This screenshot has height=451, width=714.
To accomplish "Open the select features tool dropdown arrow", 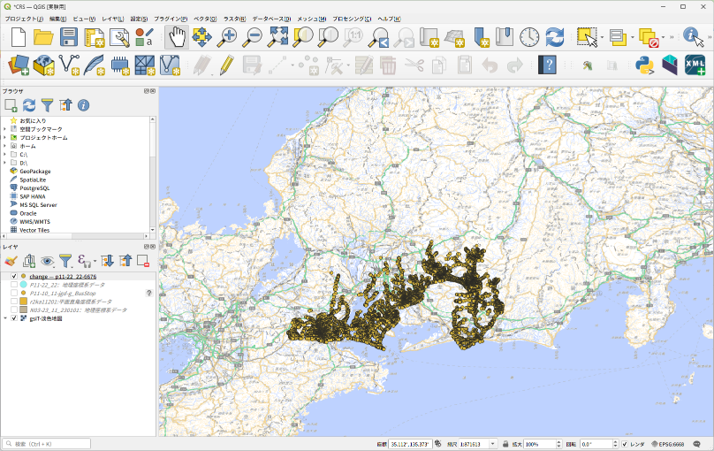I will coord(601,38).
